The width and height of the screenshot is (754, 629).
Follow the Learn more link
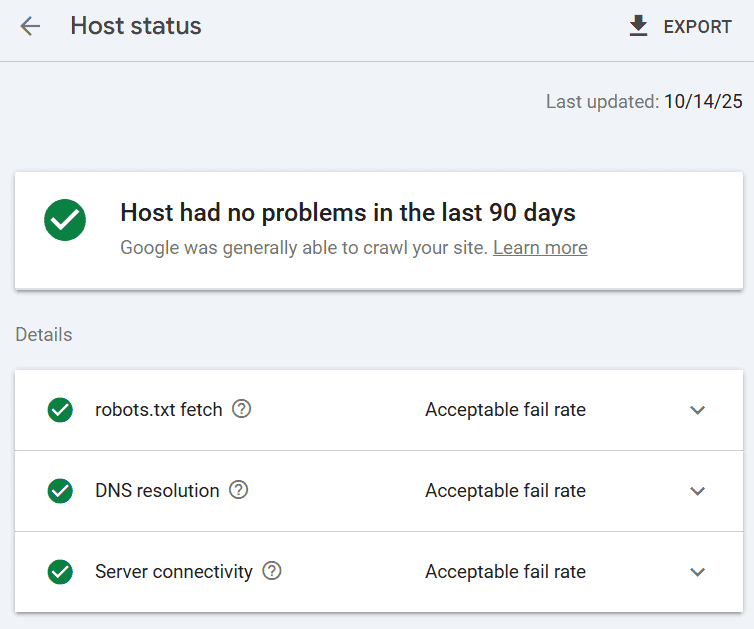click(x=540, y=247)
